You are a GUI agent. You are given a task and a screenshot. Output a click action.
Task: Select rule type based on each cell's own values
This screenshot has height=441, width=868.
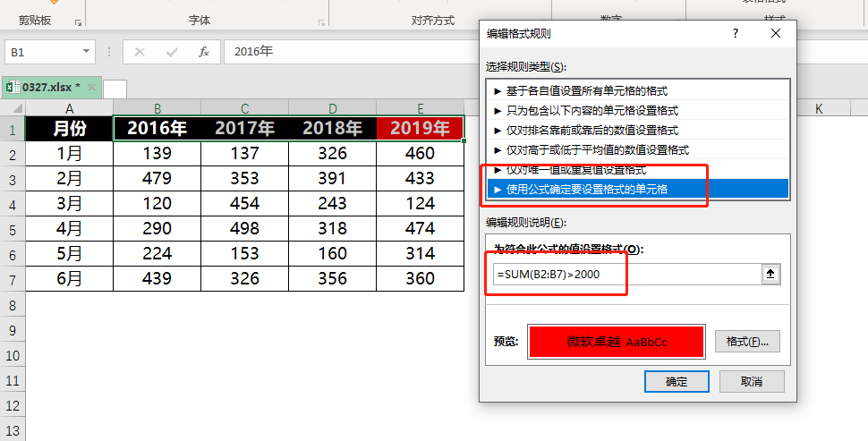click(639, 90)
